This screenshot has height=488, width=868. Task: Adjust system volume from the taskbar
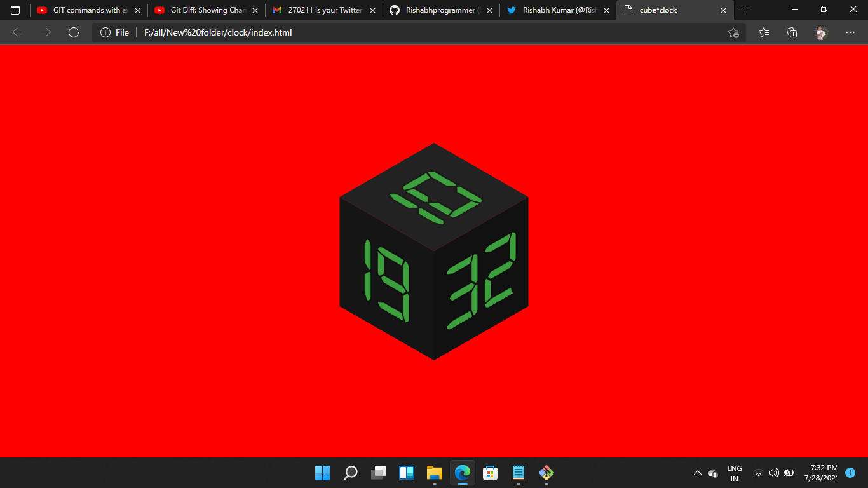click(773, 473)
